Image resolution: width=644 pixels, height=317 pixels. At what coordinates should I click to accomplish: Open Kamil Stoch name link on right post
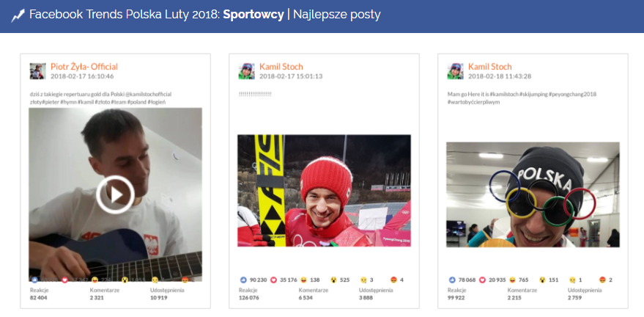pos(490,67)
